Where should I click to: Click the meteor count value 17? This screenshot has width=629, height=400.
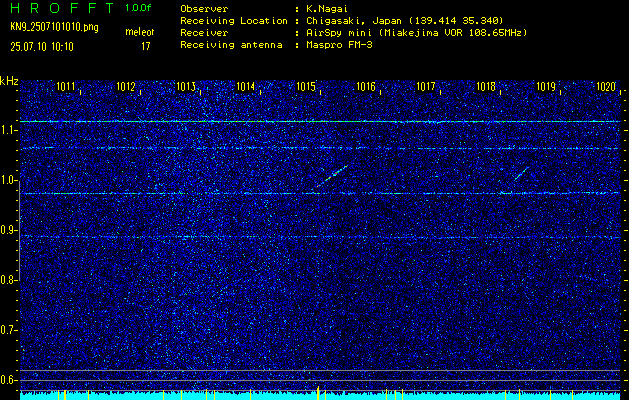[x=146, y=47]
